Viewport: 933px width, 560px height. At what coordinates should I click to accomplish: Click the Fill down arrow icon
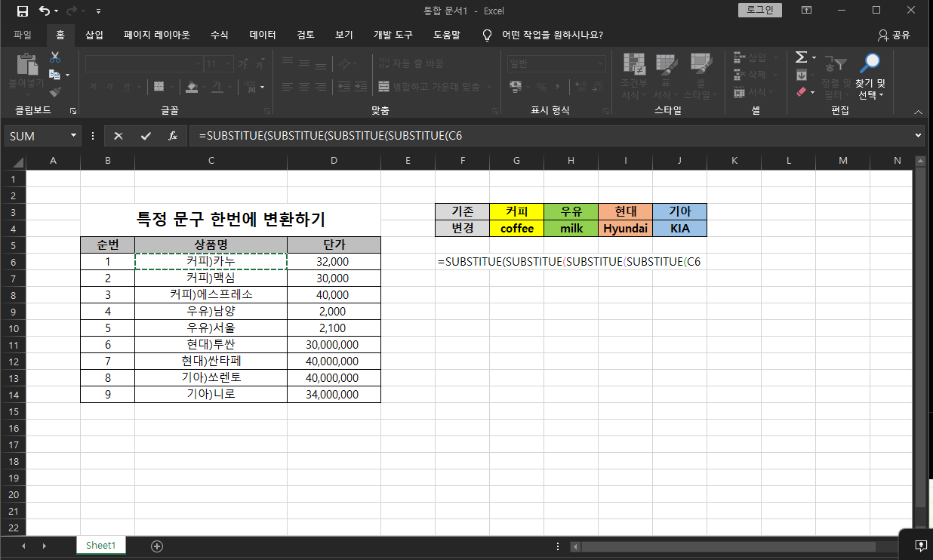[802, 75]
